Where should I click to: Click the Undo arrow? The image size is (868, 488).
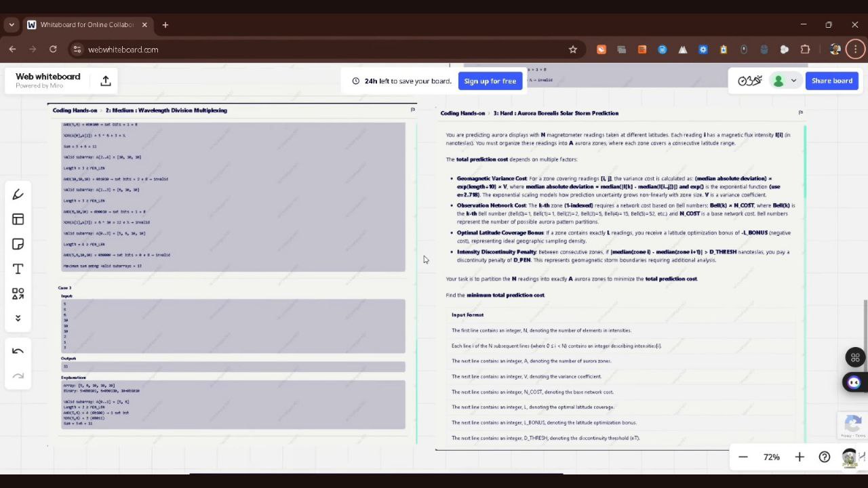(x=18, y=351)
